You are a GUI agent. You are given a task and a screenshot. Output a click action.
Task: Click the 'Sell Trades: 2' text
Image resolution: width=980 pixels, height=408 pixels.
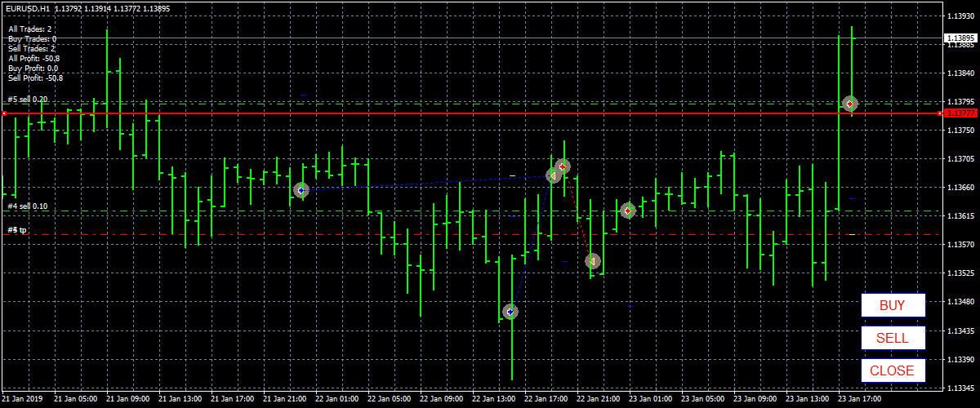click(32, 49)
